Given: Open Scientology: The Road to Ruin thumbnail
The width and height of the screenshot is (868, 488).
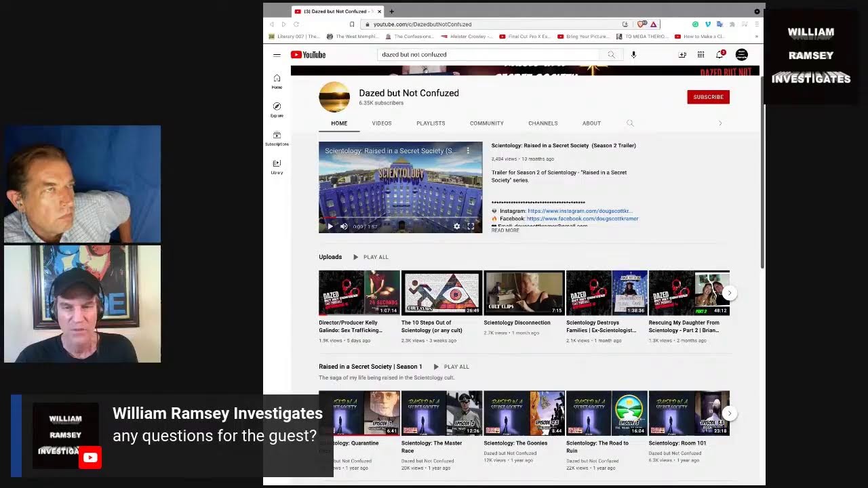Looking at the screenshot, I should click(x=606, y=413).
